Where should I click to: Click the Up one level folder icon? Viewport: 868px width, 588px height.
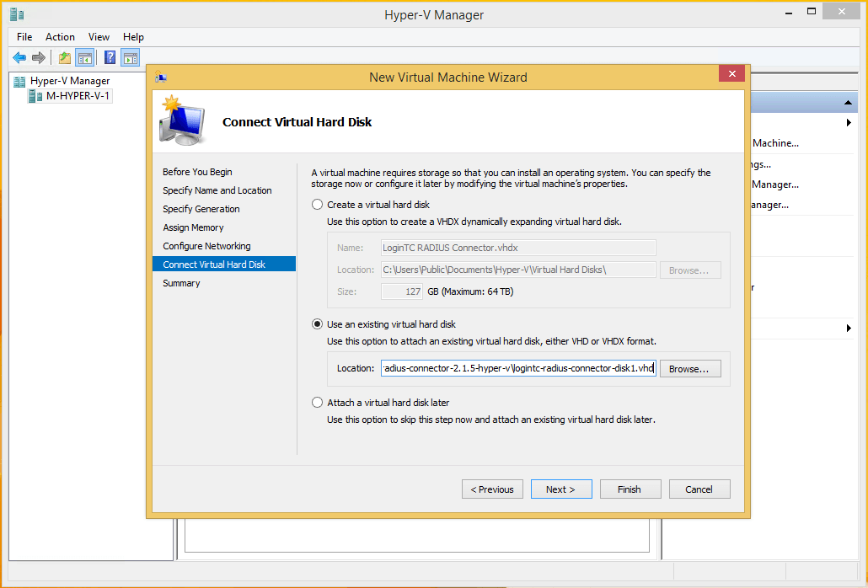(65, 57)
